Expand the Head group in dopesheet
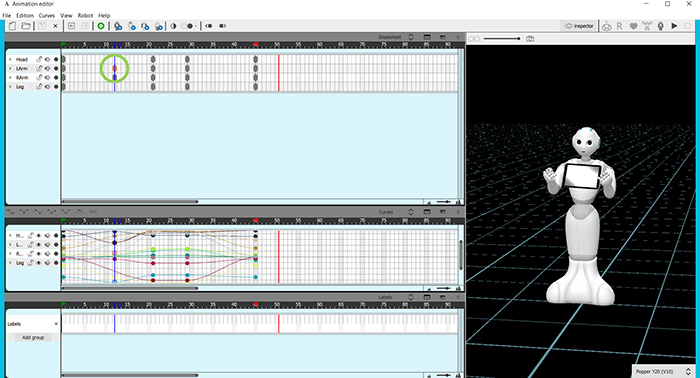Viewport: 700px width, 378px height. click(10, 59)
